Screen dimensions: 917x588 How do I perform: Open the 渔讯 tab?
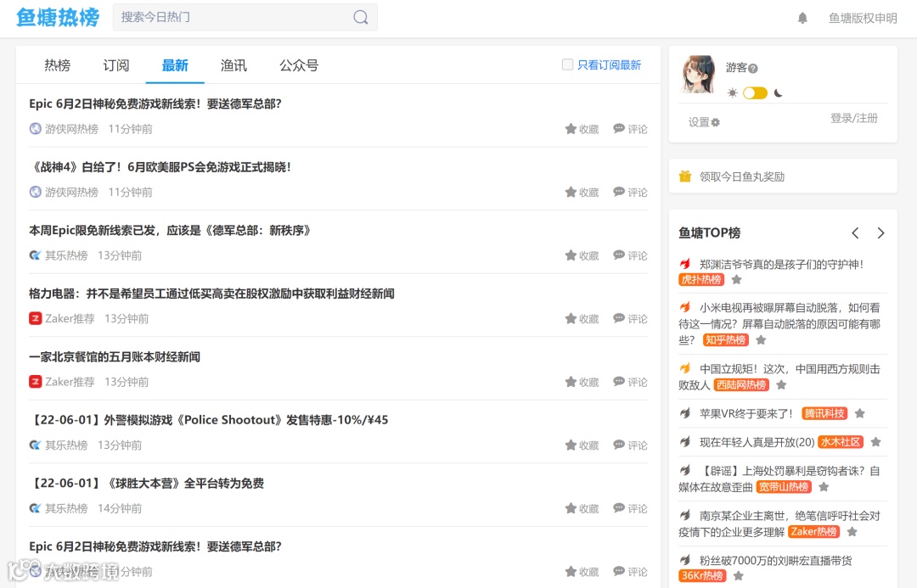pos(233,65)
